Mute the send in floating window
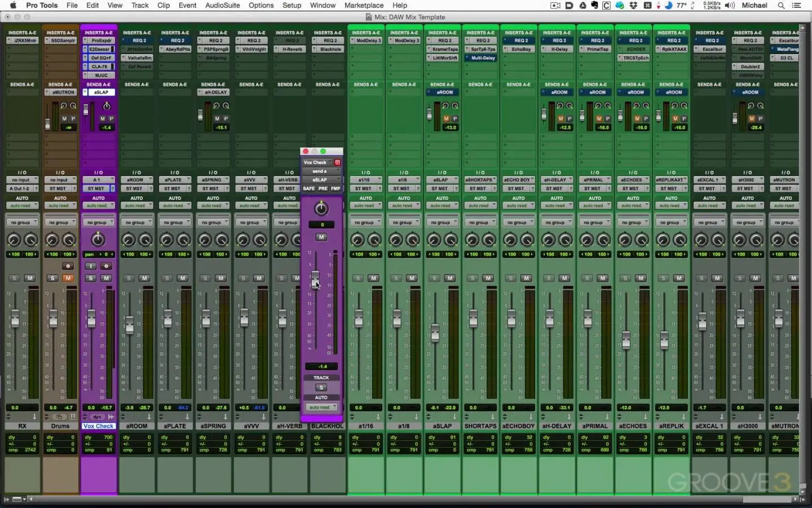The image size is (812, 508). tap(321, 237)
